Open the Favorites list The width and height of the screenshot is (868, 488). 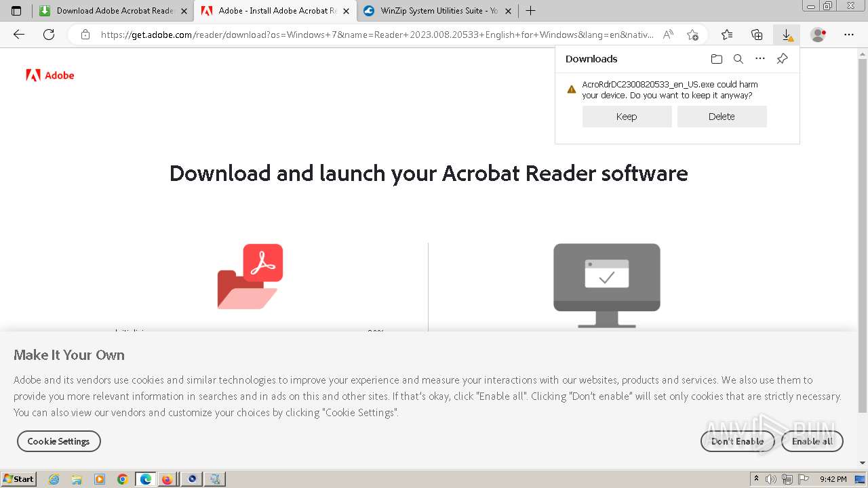pyautogui.click(x=727, y=35)
